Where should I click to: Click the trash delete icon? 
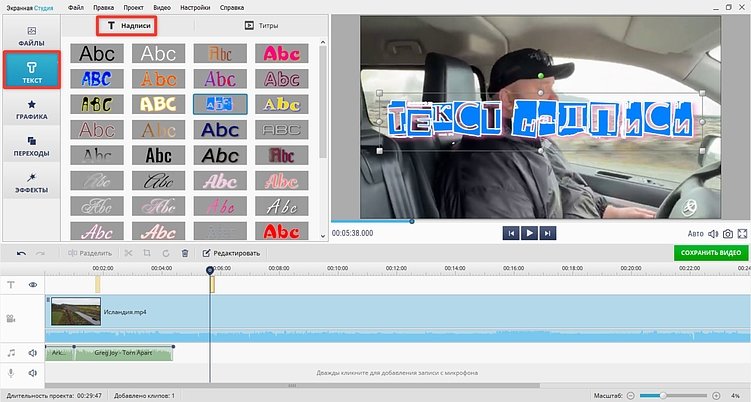pyautogui.click(x=185, y=253)
